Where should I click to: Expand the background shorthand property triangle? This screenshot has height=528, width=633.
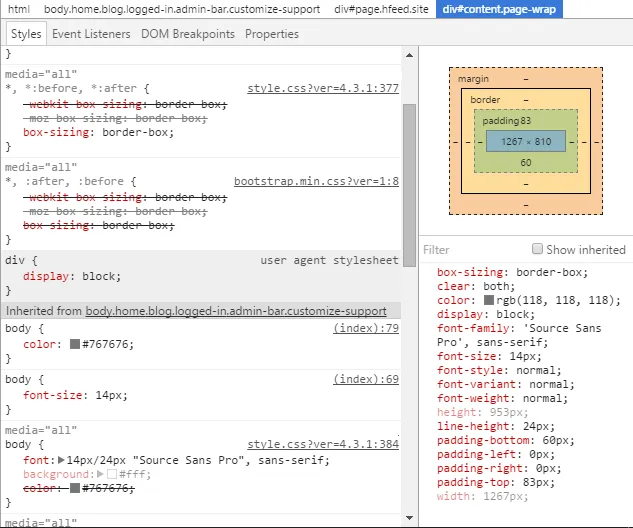pos(101,474)
